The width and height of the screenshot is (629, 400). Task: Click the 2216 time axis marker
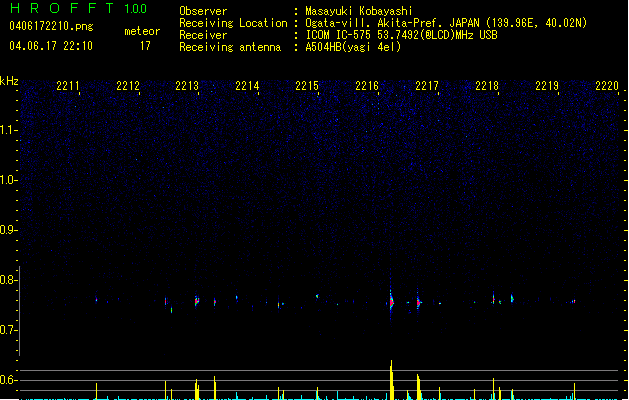[x=367, y=86]
